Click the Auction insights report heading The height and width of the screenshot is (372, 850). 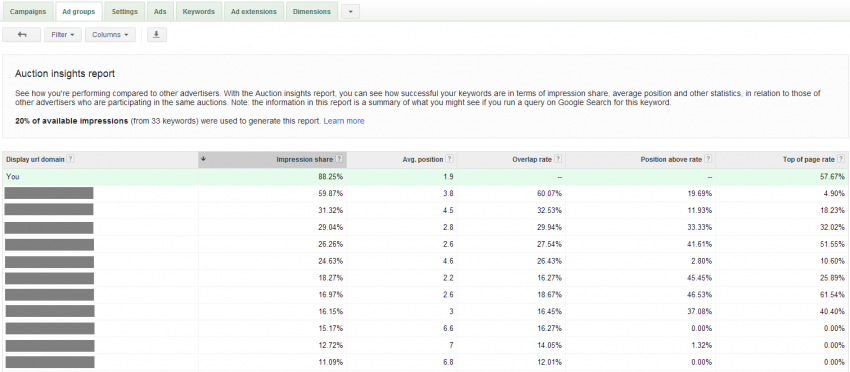65,74
